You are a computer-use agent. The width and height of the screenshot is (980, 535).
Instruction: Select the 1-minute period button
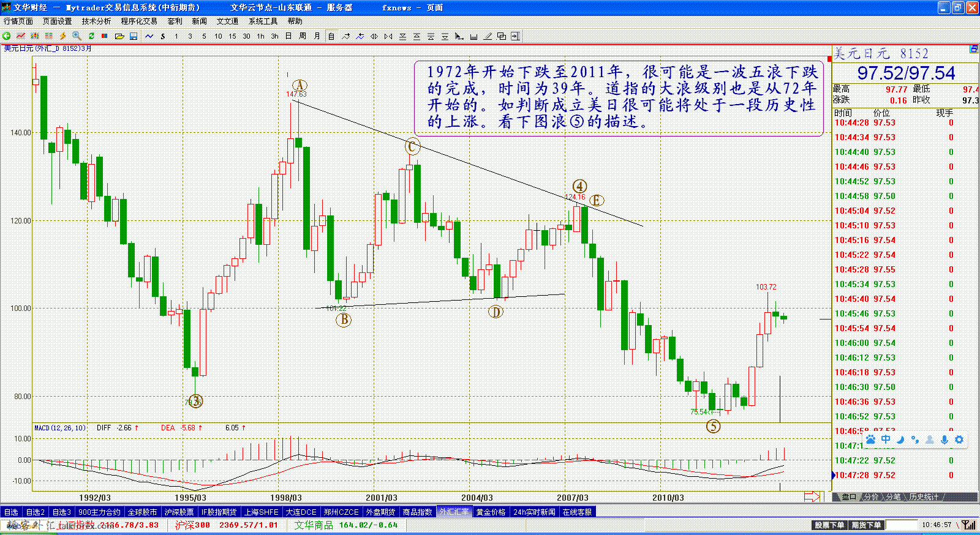(x=176, y=36)
